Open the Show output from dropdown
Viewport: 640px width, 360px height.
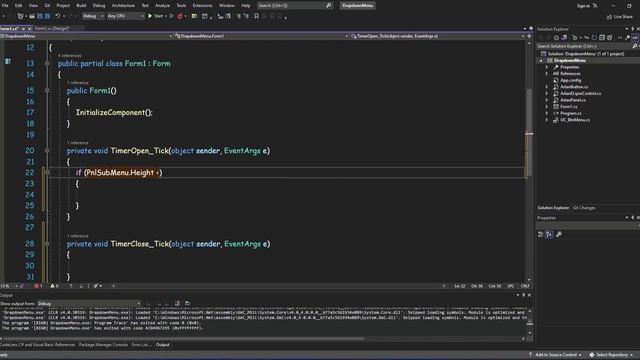89,304
